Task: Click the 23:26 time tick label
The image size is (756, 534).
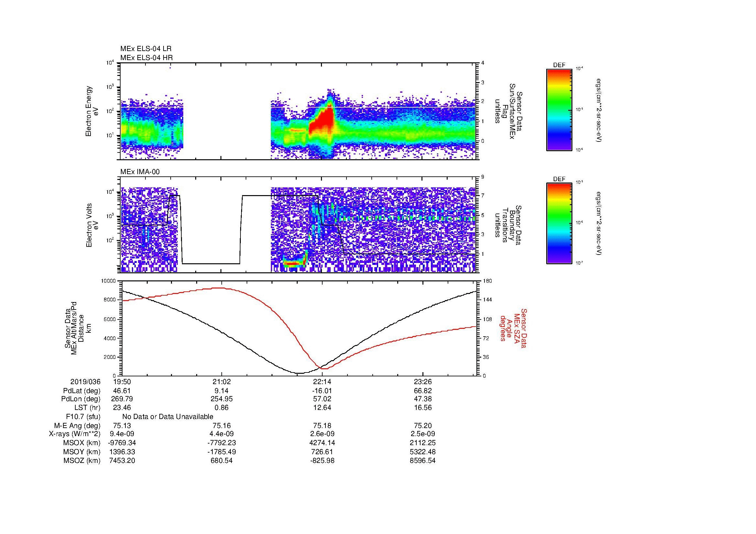Action: [x=422, y=382]
